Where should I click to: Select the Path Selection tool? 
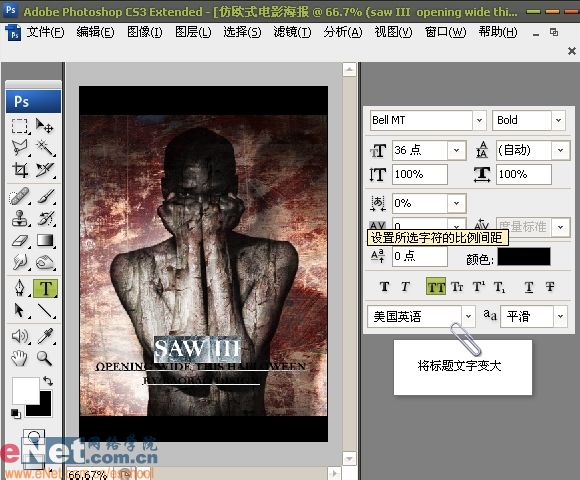pos(20,310)
